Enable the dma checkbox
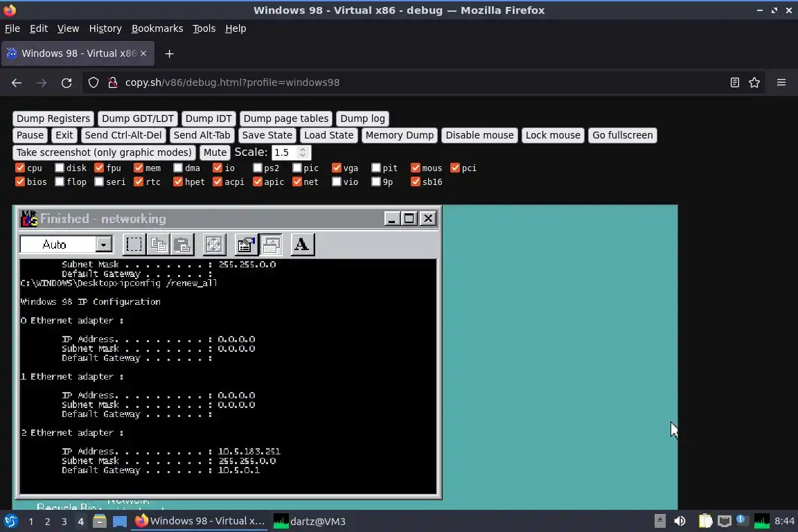 click(x=177, y=168)
